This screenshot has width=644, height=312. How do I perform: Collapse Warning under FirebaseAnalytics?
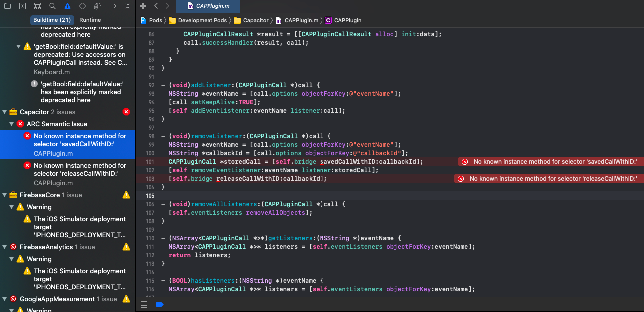pos(12,259)
